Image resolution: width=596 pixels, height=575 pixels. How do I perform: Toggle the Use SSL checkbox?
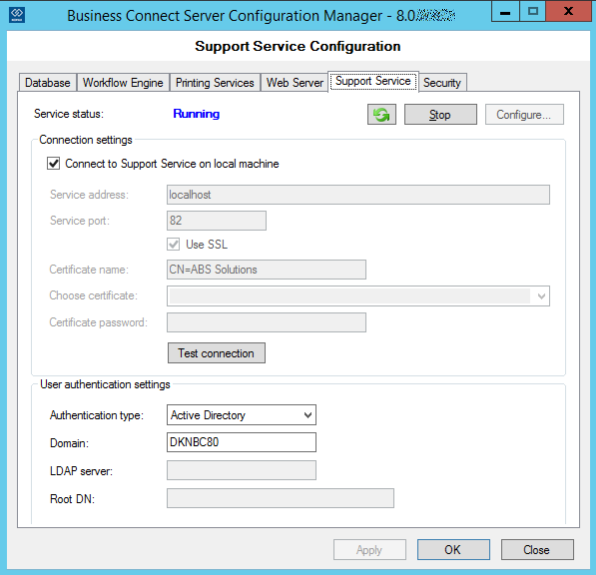173,244
